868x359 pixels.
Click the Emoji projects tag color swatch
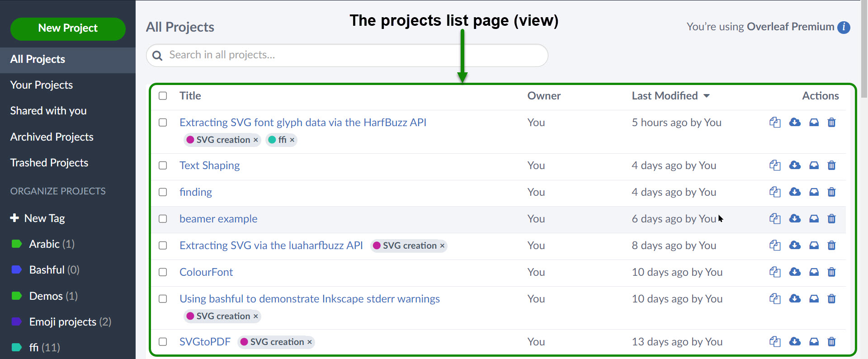point(16,322)
